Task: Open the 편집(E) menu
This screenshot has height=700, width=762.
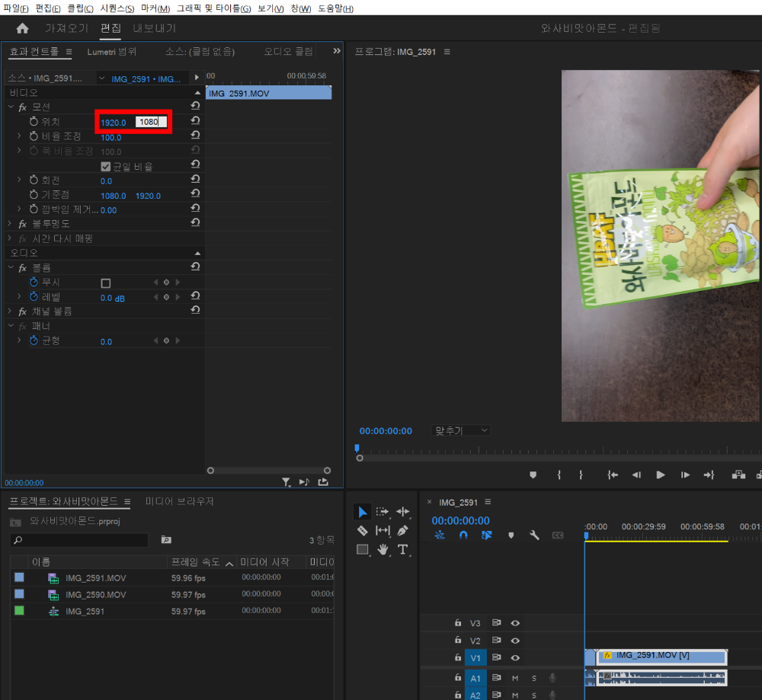Action: [x=48, y=8]
